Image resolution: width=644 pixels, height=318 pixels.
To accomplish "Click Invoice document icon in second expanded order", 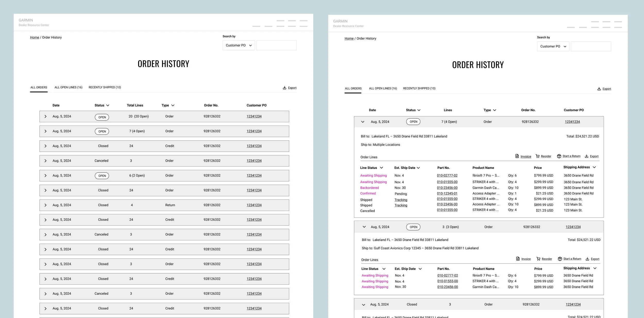I will coord(518,259).
